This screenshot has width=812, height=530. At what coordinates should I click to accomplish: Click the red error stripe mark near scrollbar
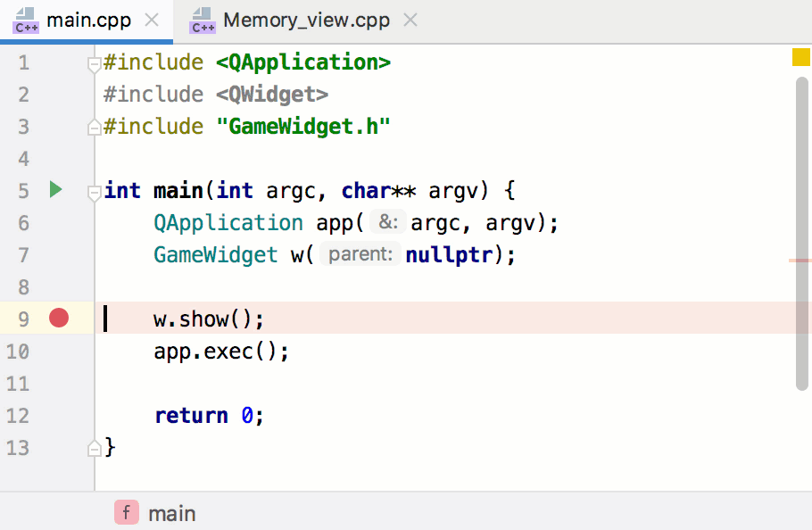800,261
